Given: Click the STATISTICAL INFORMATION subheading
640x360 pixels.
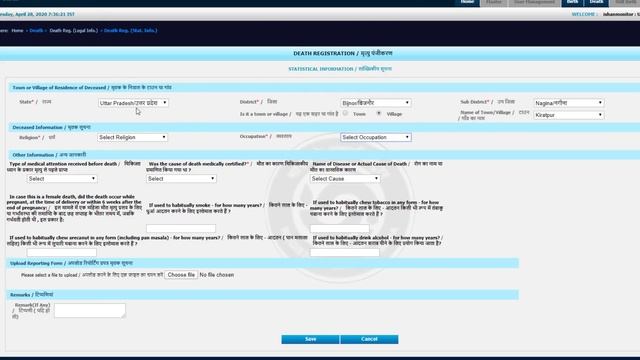Looking at the screenshot, I should tap(340, 69).
